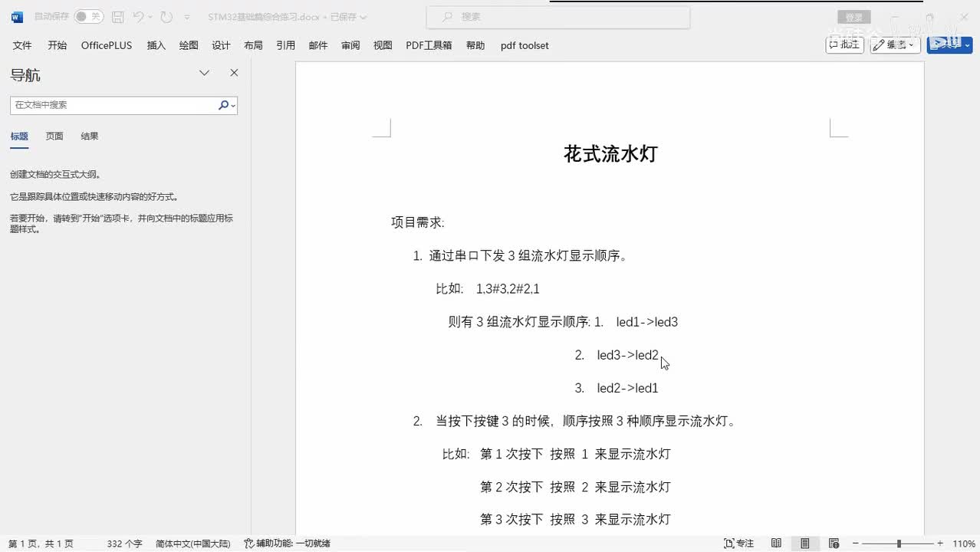Open the 视图 ribbon tab
Screen dimensions: 980x552
383,45
